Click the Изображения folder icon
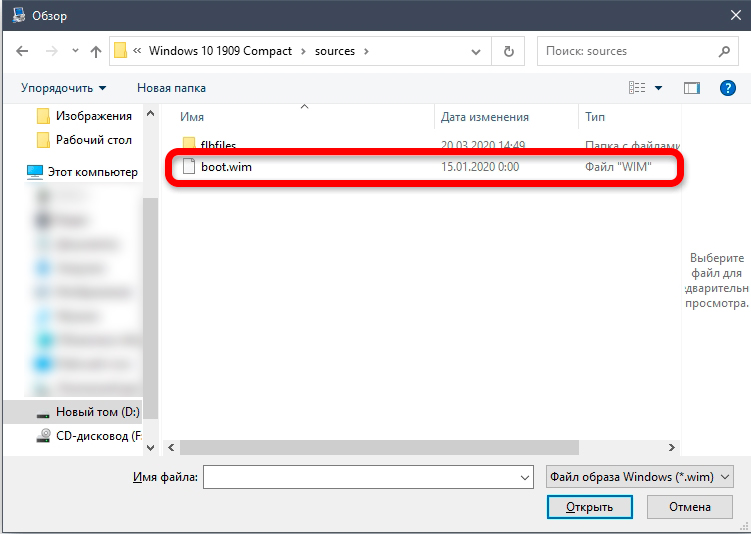This screenshot has height=534, width=751. click(43, 116)
